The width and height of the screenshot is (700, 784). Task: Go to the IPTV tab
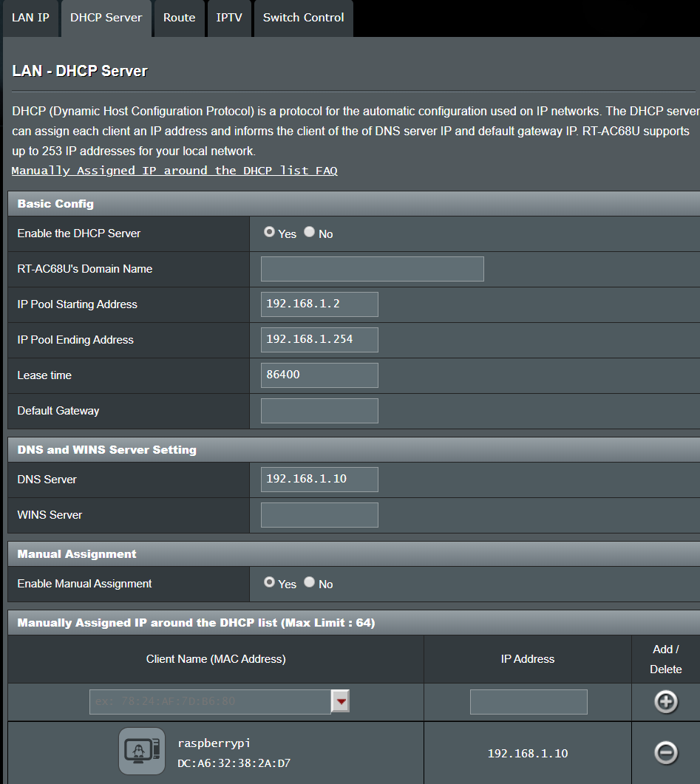pos(229,18)
